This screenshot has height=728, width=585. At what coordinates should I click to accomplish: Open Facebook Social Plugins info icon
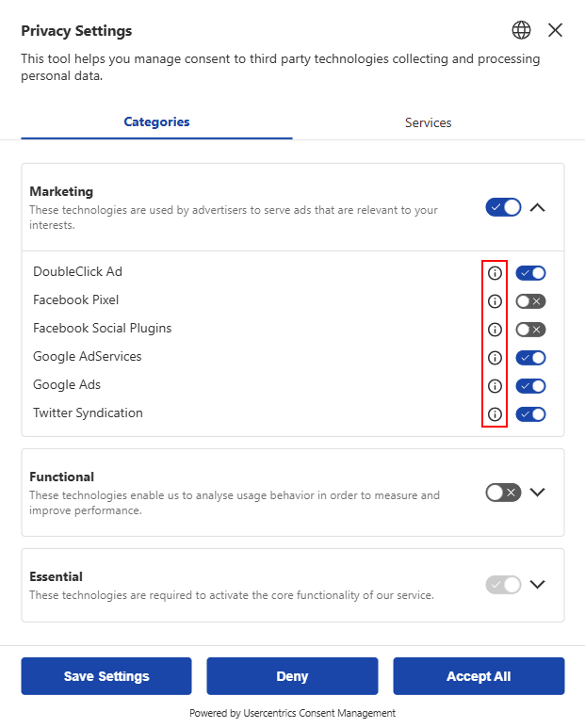pyautogui.click(x=495, y=330)
